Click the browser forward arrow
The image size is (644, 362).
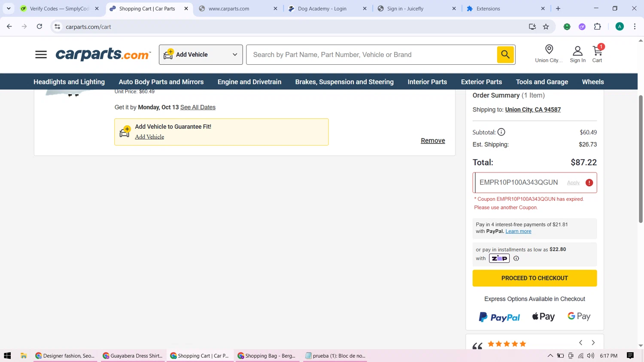coord(24,27)
